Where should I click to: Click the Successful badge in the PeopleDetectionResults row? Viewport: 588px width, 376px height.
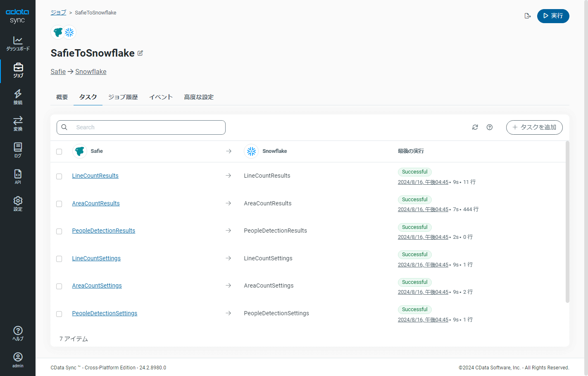[415, 227]
